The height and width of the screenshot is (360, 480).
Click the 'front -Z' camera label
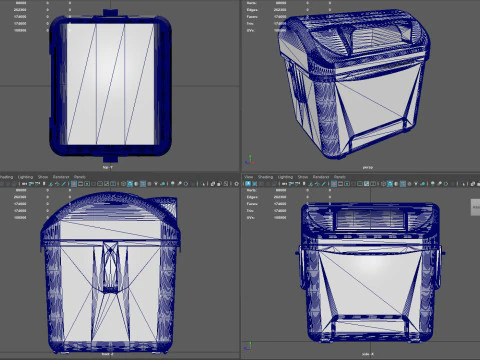click(x=107, y=354)
